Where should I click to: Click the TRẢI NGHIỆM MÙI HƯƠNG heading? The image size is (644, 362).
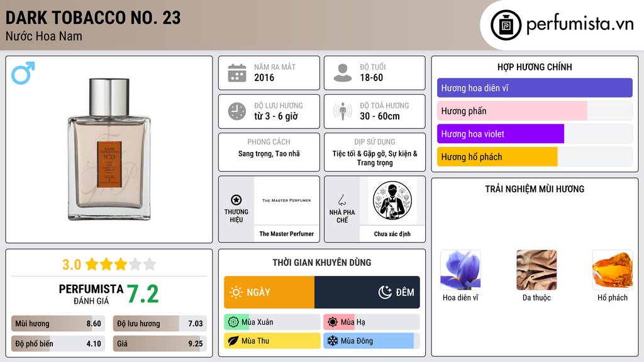pyautogui.click(x=535, y=189)
